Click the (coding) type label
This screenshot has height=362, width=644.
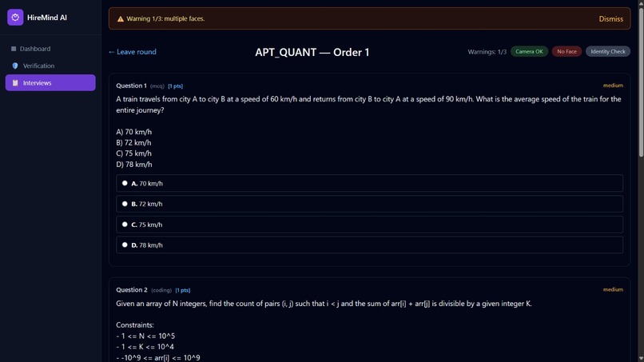pyautogui.click(x=161, y=290)
